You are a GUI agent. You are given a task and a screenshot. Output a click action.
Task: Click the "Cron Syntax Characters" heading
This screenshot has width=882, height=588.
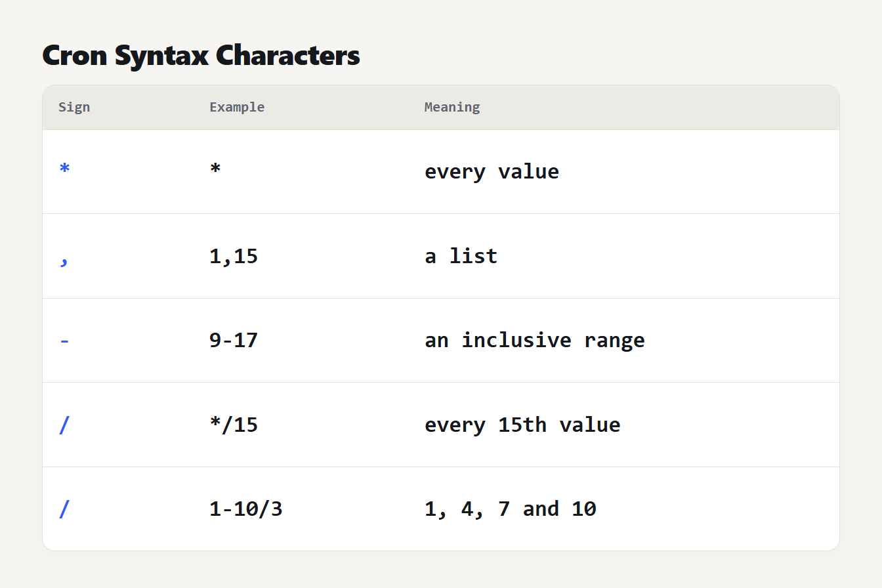[201, 56]
